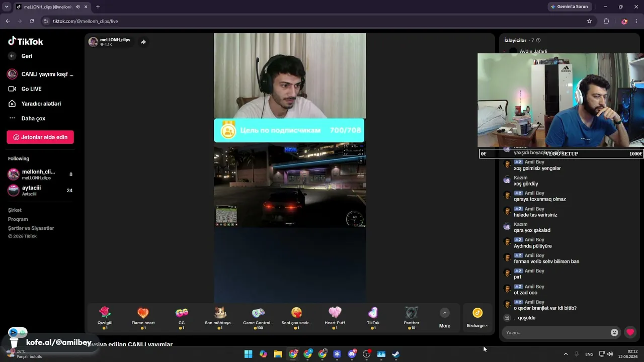Send the Heart Puff gift
Viewport: 644px width, 362px height.
click(335, 318)
